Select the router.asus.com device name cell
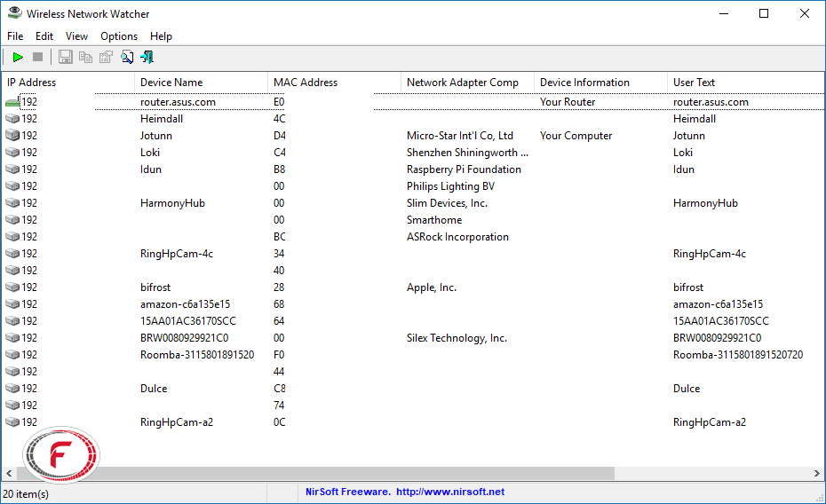This screenshot has height=504, width=826. 178,102
